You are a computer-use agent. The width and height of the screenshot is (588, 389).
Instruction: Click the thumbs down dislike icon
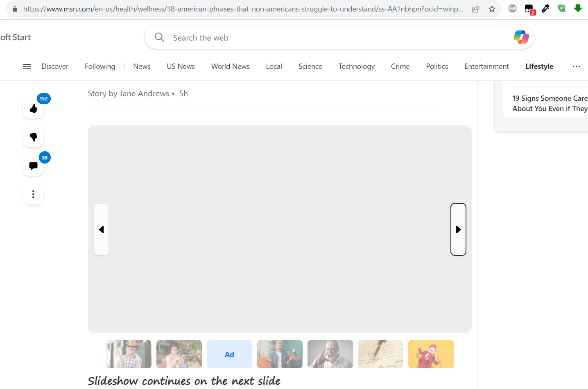point(33,137)
